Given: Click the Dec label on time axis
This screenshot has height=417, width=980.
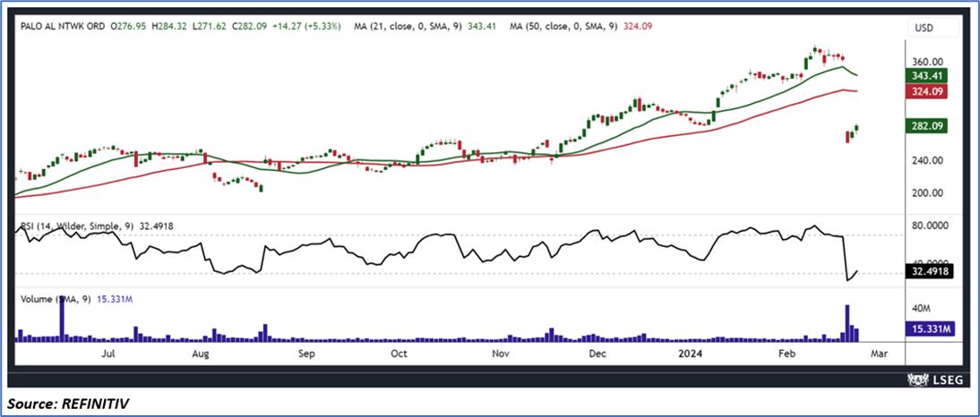Looking at the screenshot, I should click(x=598, y=354).
